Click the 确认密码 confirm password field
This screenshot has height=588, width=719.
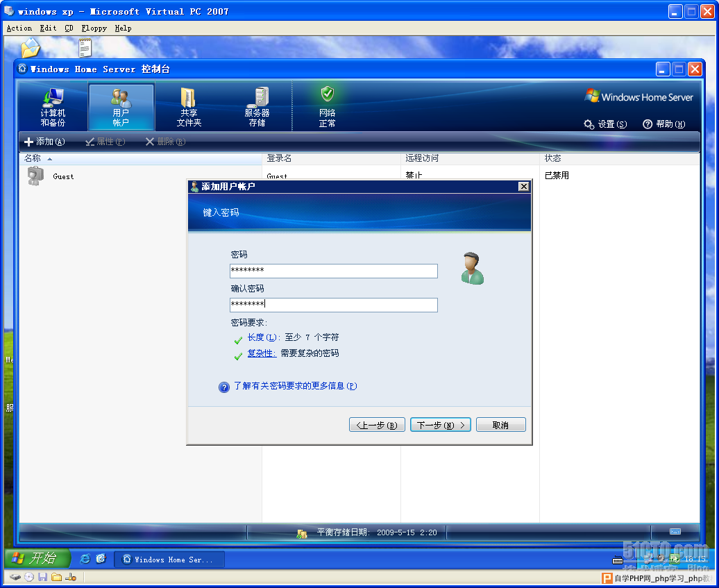click(334, 305)
